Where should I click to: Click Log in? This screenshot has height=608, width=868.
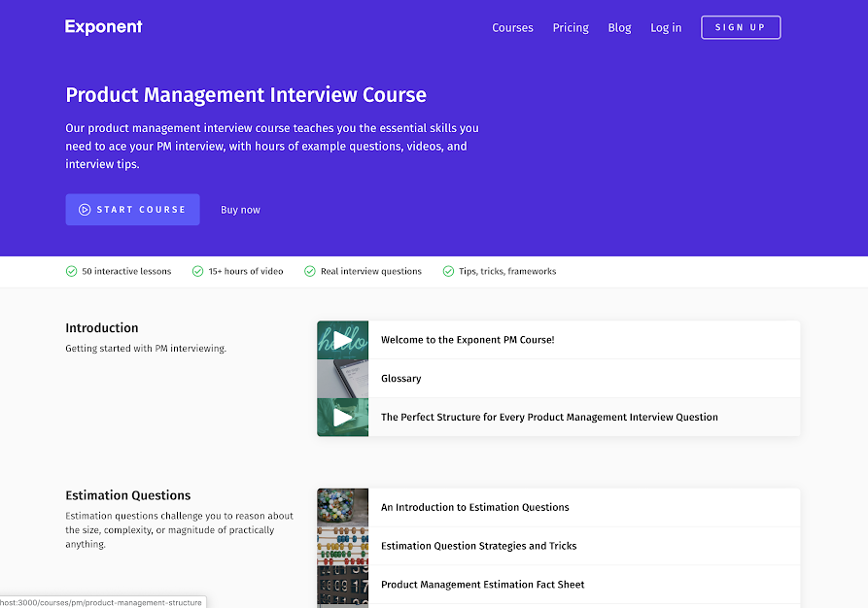point(666,27)
